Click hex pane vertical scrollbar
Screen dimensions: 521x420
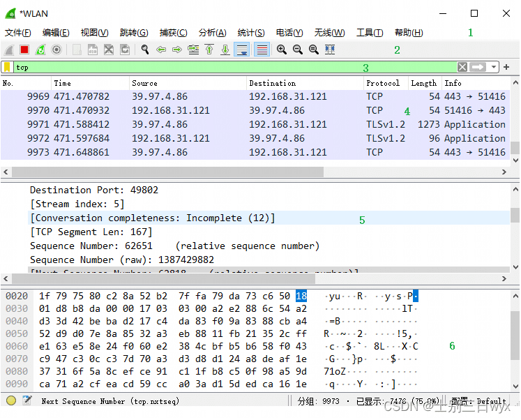click(x=515, y=336)
